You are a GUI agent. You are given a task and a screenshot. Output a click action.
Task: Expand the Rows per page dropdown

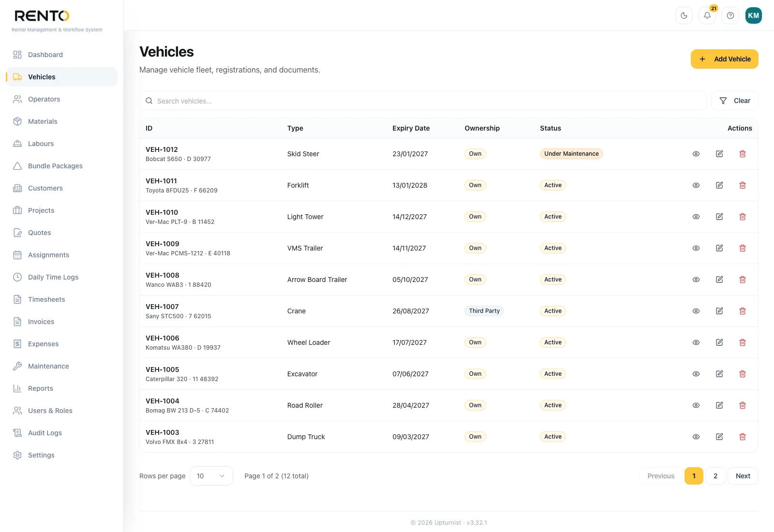(211, 476)
